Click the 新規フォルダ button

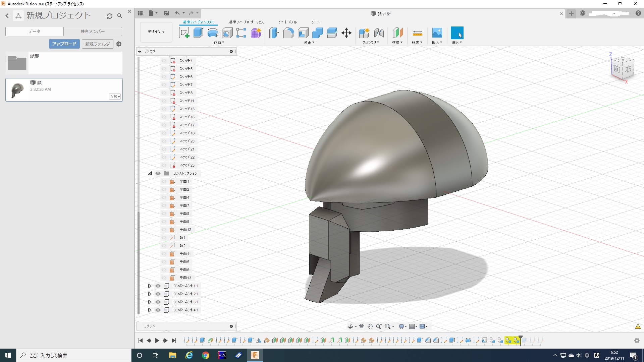coord(97,44)
